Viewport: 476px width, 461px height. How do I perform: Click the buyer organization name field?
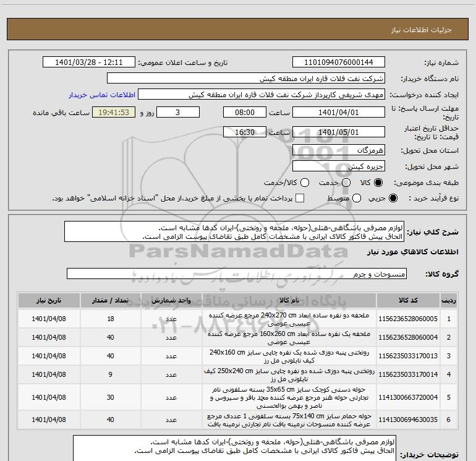[246, 79]
